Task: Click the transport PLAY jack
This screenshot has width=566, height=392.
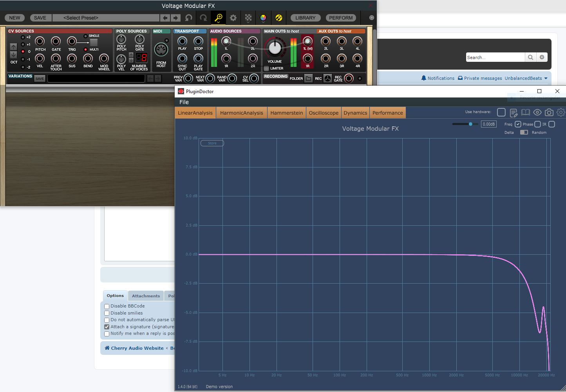Action: (182, 41)
